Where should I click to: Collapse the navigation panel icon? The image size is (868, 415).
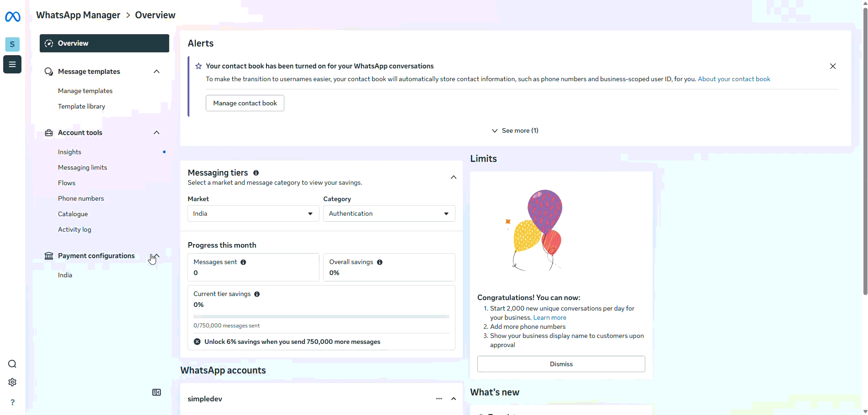[x=157, y=392]
